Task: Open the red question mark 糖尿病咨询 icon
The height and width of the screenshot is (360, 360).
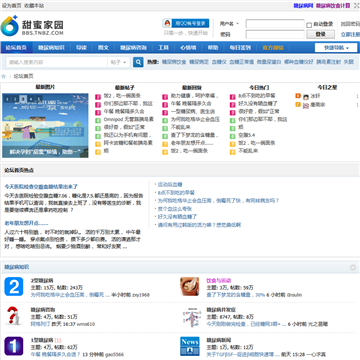Action: 14,316
